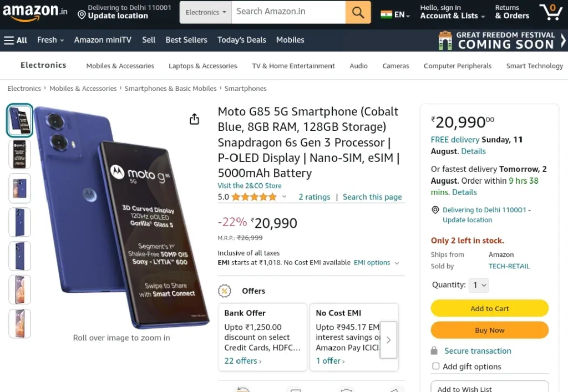Image resolution: width=568 pixels, height=392 pixels.
Task: Click the offers carousel next arrow
Action: (x=388, y=340)
